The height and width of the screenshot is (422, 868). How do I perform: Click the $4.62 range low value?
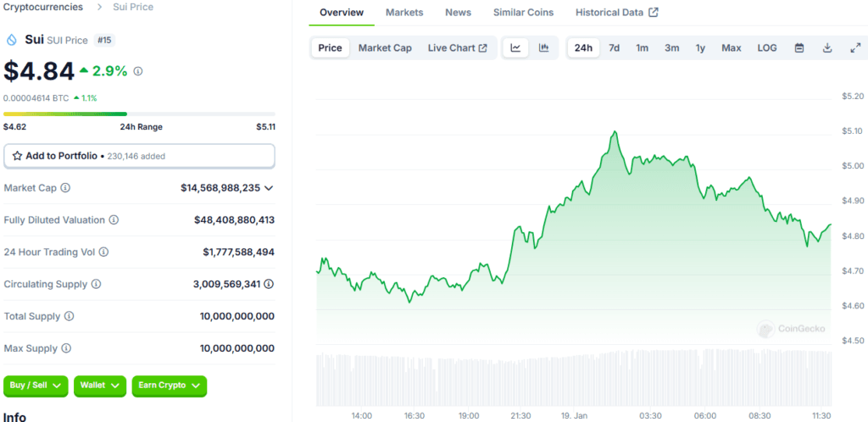tap(14, 126)
